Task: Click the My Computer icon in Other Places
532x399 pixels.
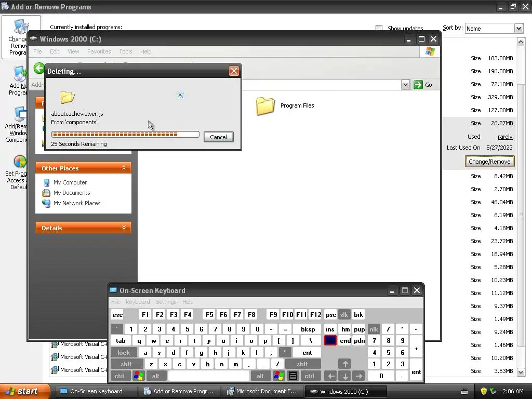Action: tap(46, 182)
